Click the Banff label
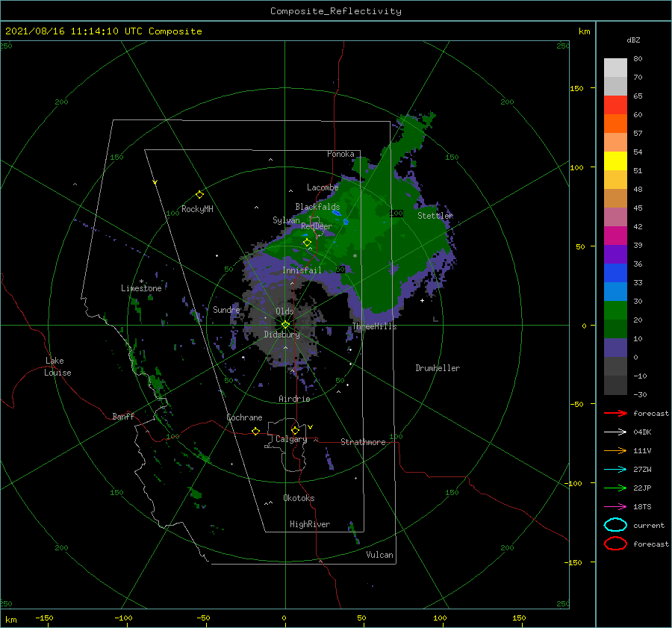 point(123,416)
